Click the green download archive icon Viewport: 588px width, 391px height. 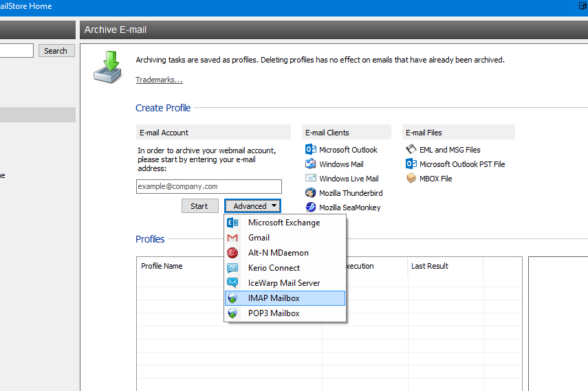[109, 67]
